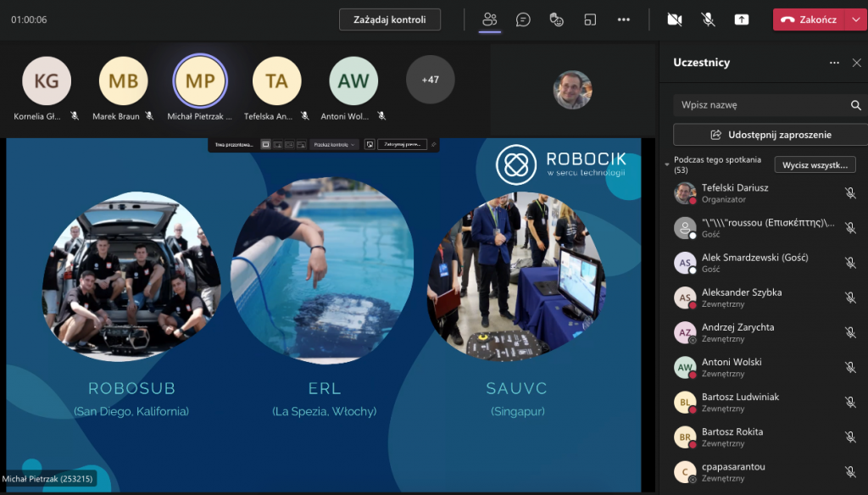Select Andrzej Zarychta in list
Image resolution: width=868 pixels, height=495 pixels.
[x=766, y=332]
